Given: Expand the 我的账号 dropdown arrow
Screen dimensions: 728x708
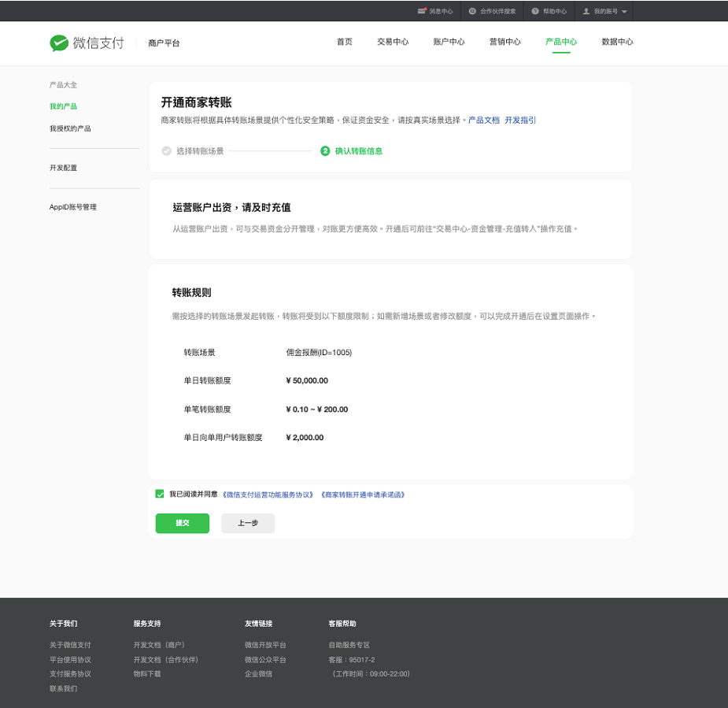Looking at the screenshot, I should point(624,12).
